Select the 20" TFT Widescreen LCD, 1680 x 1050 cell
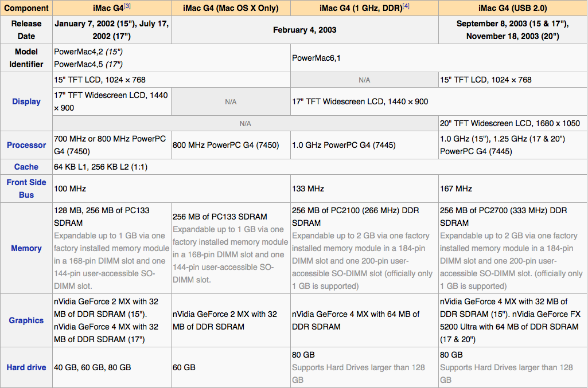The width and height of the screenshot is (588, 388). click(x=513, y=123)
